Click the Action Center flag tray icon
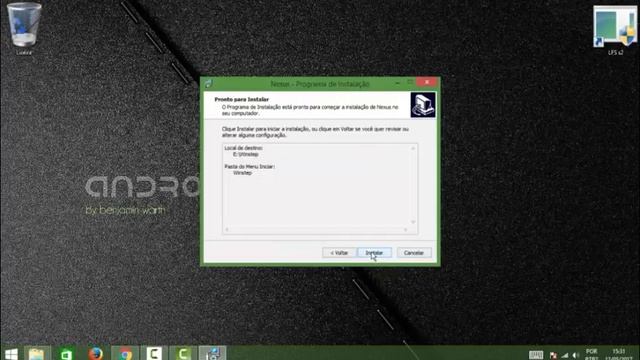This screenshot has width=640, height=360. (x=553, y=355)
